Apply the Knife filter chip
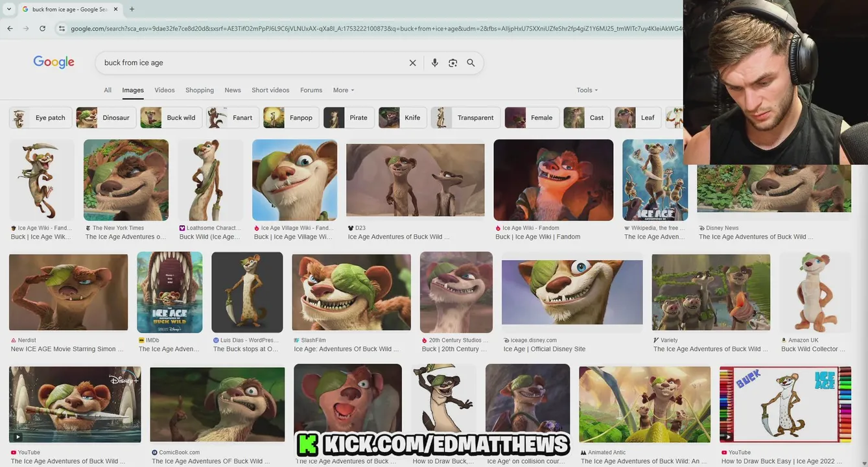The height and width of the screenshot is (467, 868). pyautogui.click(x=403, y=118)
